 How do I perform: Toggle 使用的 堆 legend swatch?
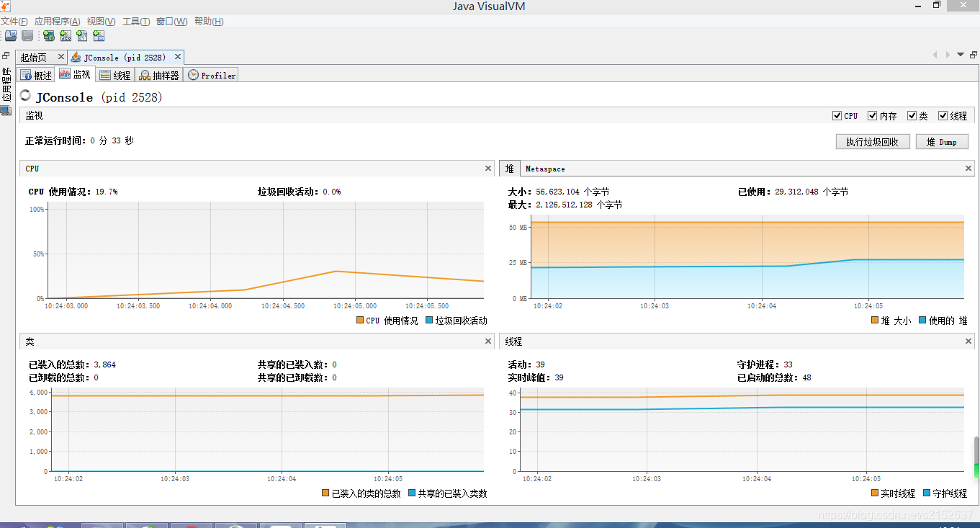coord(922,321)
